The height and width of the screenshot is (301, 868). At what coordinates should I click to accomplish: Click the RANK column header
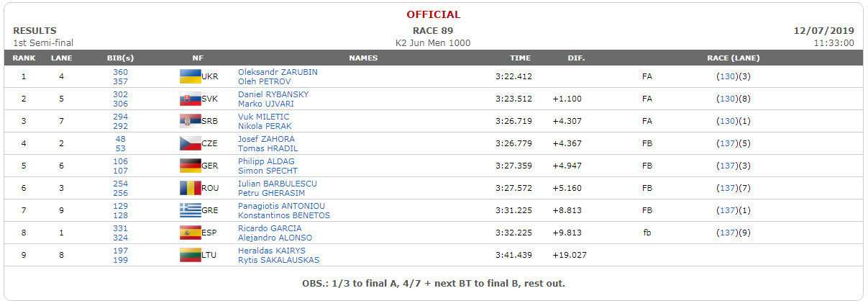(x=24, y=58)
